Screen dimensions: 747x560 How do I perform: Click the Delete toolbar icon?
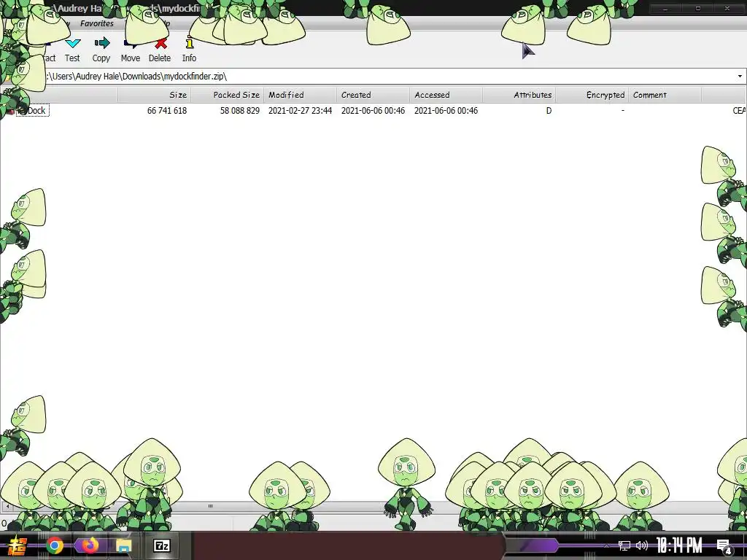(160, 50)
